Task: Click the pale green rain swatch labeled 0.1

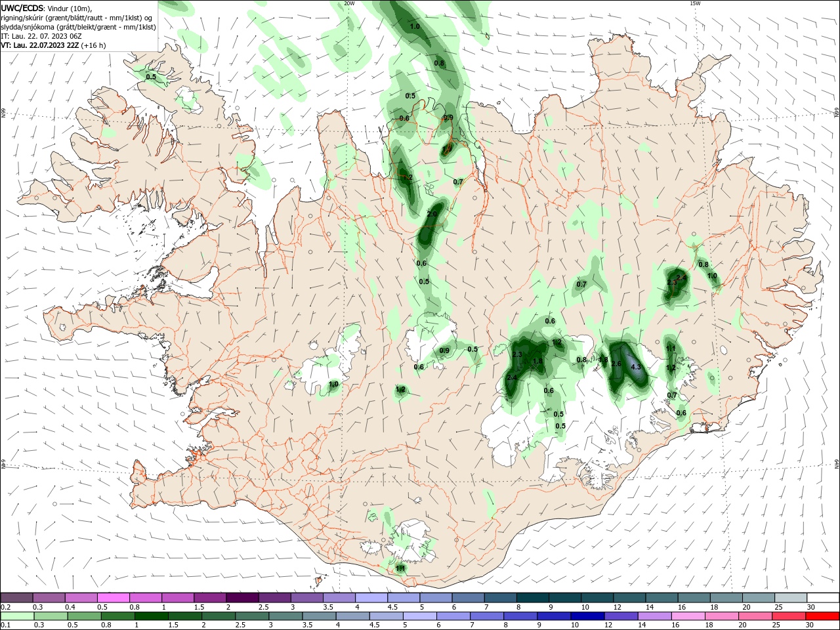Action: pos(17,616)
